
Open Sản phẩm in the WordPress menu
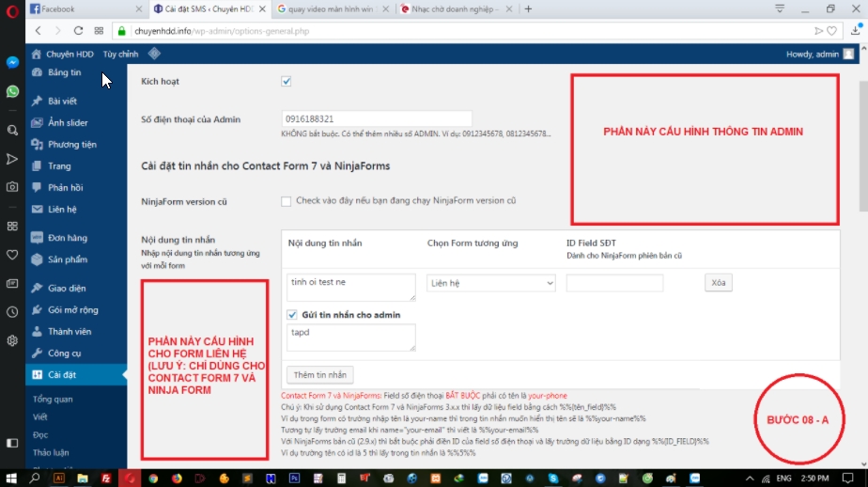67,259
